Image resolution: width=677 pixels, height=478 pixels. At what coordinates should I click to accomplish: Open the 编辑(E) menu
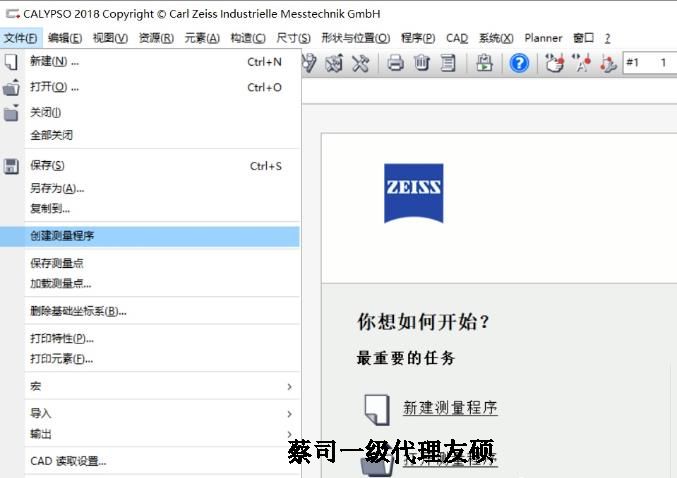click(65, 38)
